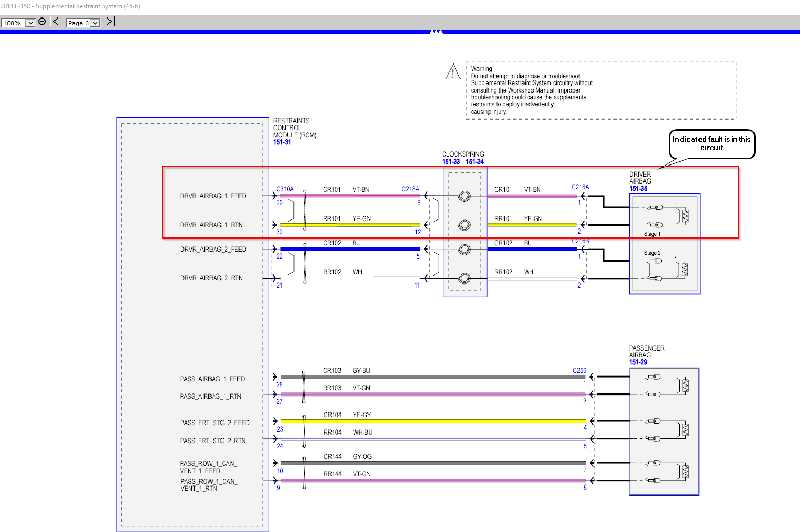
Task: Click the "Indicated fault is in this circuit" callout
Action: coord(711,144)
